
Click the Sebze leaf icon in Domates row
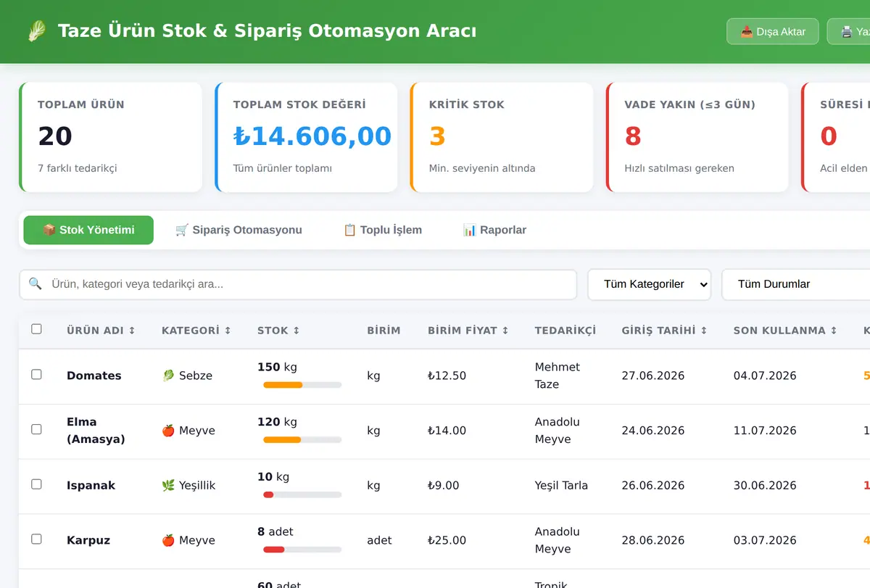point(168,376)
